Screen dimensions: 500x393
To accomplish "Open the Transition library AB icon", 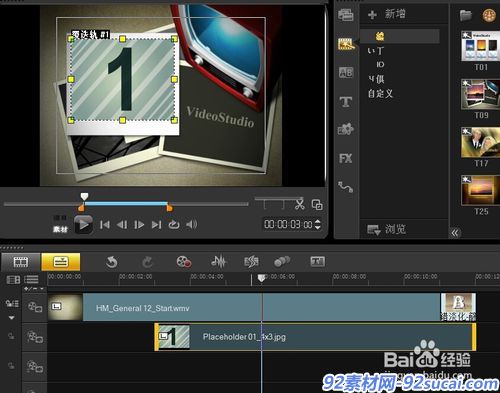I will pos(346,72).
